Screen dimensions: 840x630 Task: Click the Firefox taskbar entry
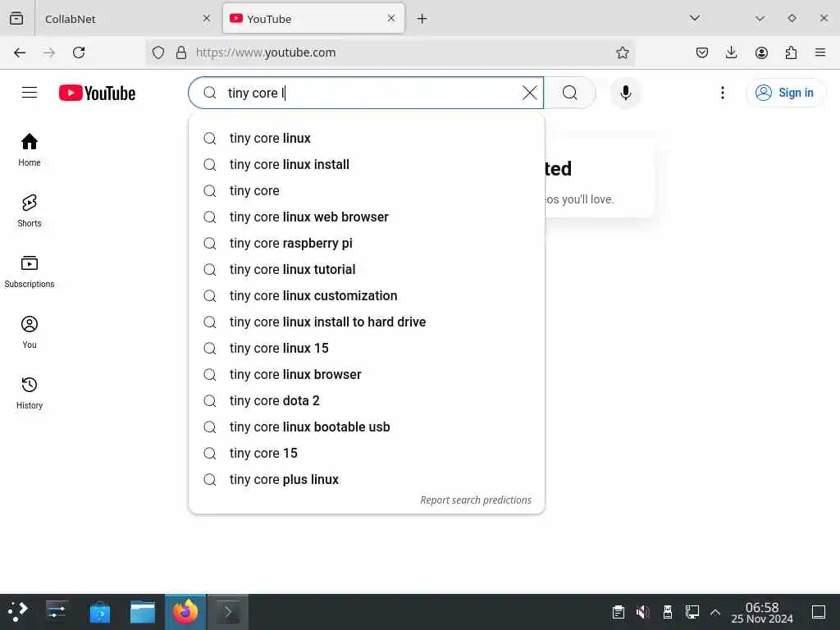185,612
